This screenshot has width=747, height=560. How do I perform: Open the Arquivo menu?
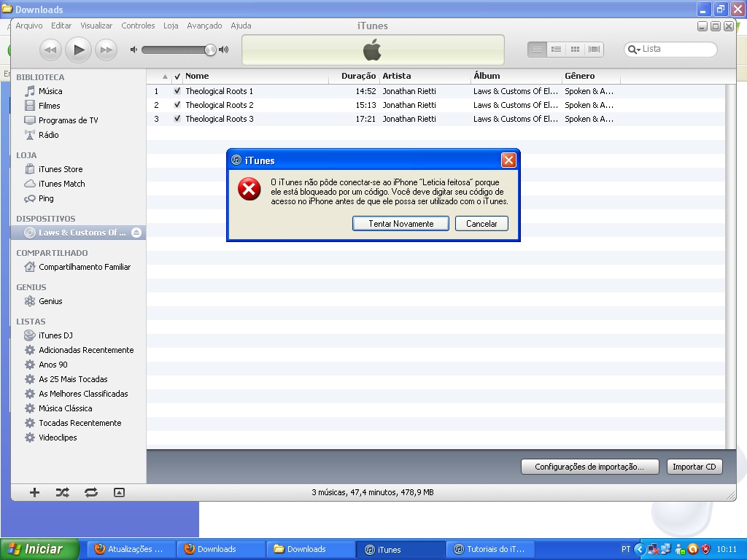[x=29, y=26]
